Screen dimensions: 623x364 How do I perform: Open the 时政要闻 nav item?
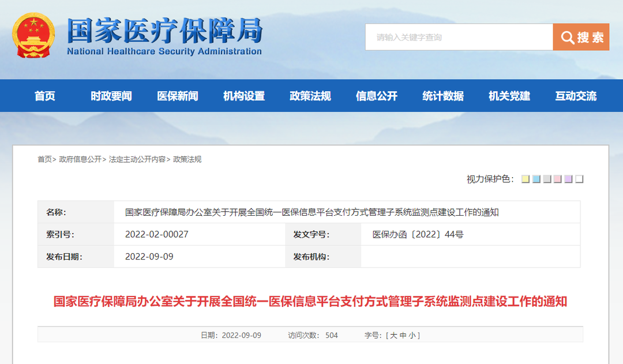point(111,96)
